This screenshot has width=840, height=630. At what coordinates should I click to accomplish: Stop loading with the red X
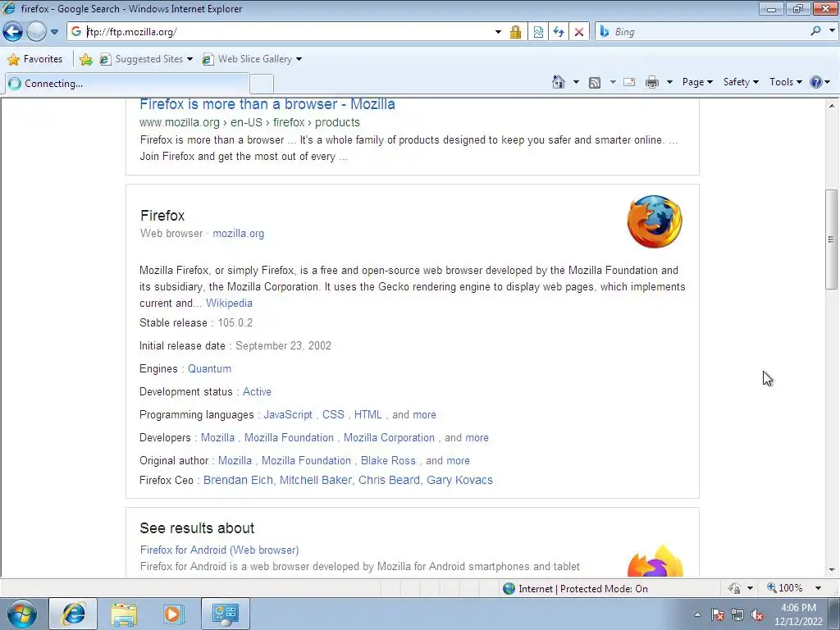click(579, 32)
